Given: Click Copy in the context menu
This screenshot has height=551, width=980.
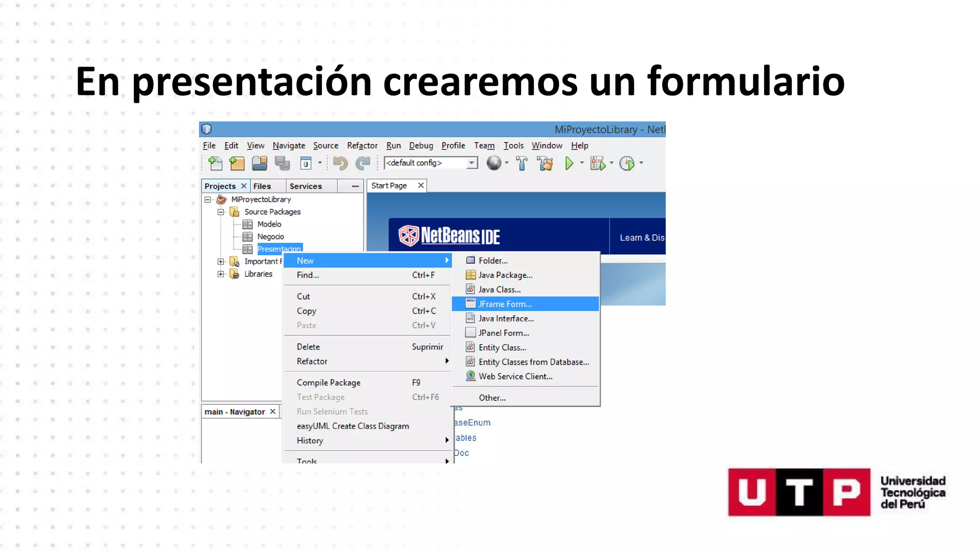Looking at the screenshot, I should coord(367,311).
